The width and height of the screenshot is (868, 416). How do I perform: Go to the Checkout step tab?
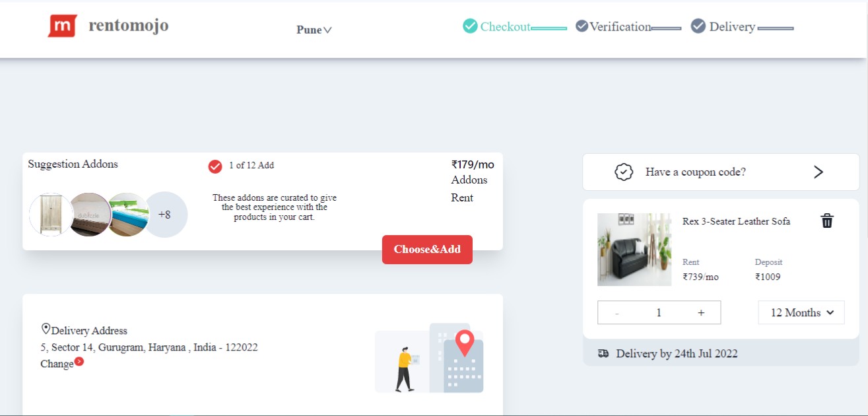(505, 27)
